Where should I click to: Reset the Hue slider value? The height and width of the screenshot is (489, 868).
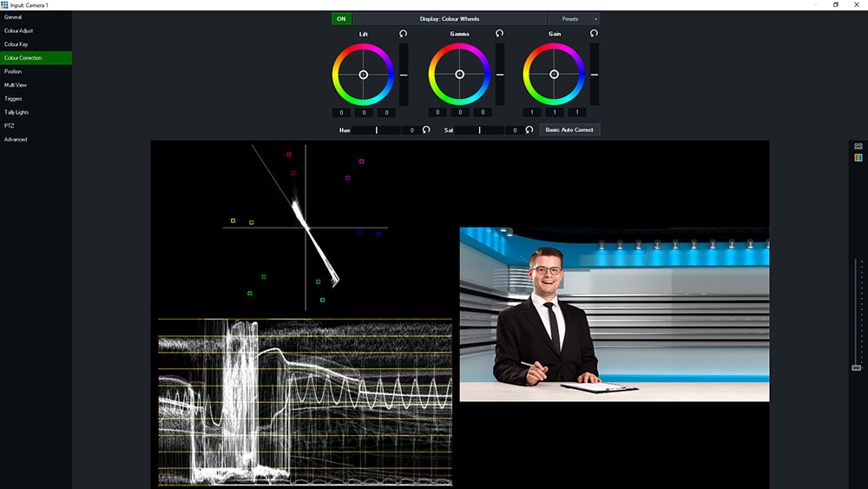426,129
